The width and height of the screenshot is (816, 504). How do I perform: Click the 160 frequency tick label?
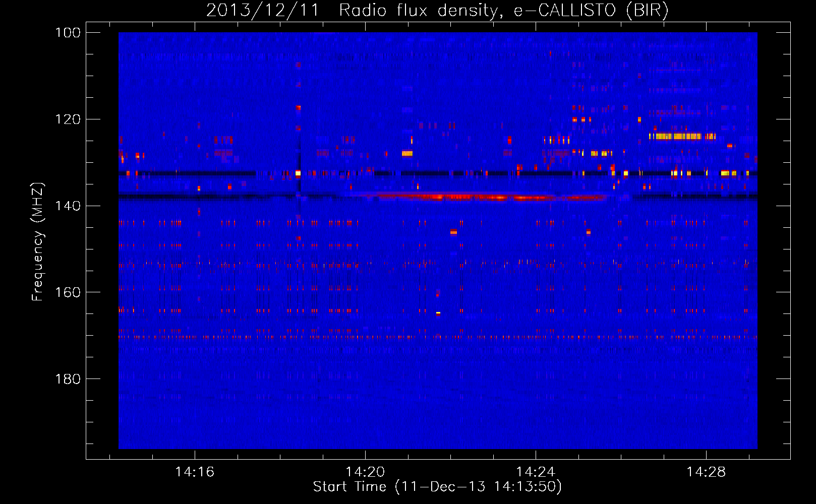click(x=68, y=292)
